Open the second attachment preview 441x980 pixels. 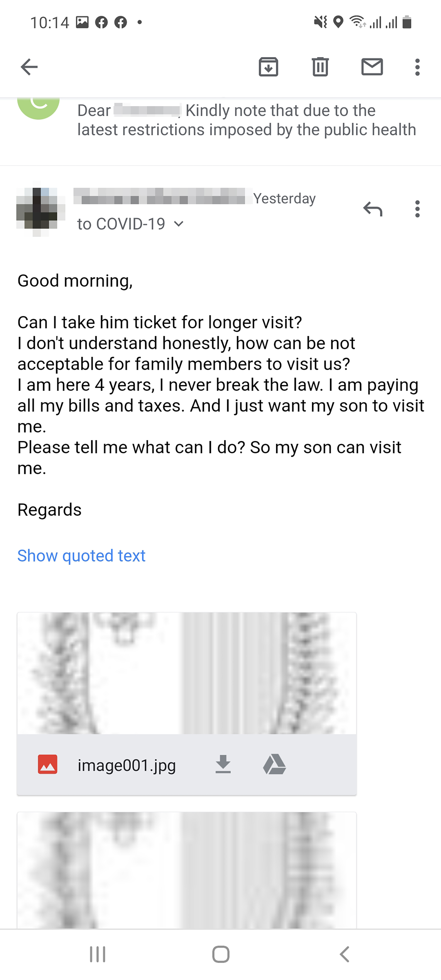click(186, 871)
